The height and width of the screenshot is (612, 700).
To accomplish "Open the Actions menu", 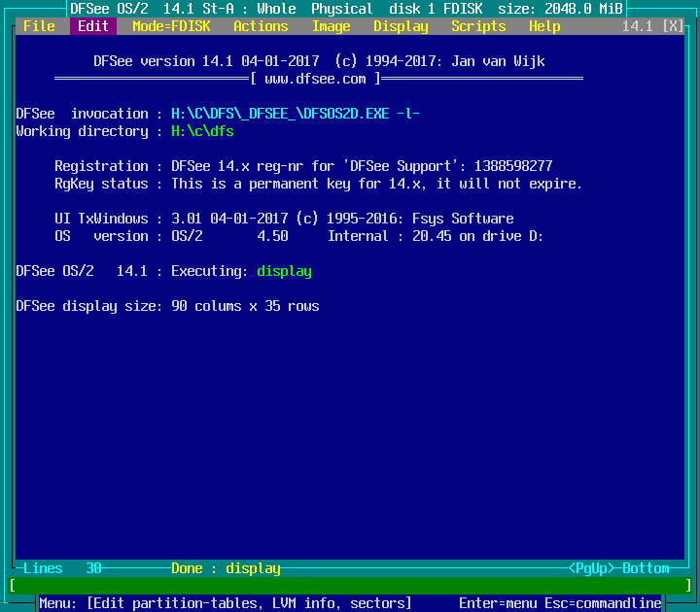I will click(x=261, y=26).
